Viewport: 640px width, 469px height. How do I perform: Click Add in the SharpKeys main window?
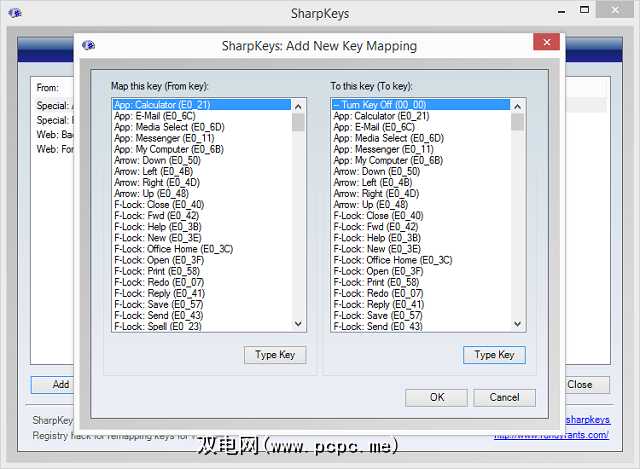click(x=52, y=385)
